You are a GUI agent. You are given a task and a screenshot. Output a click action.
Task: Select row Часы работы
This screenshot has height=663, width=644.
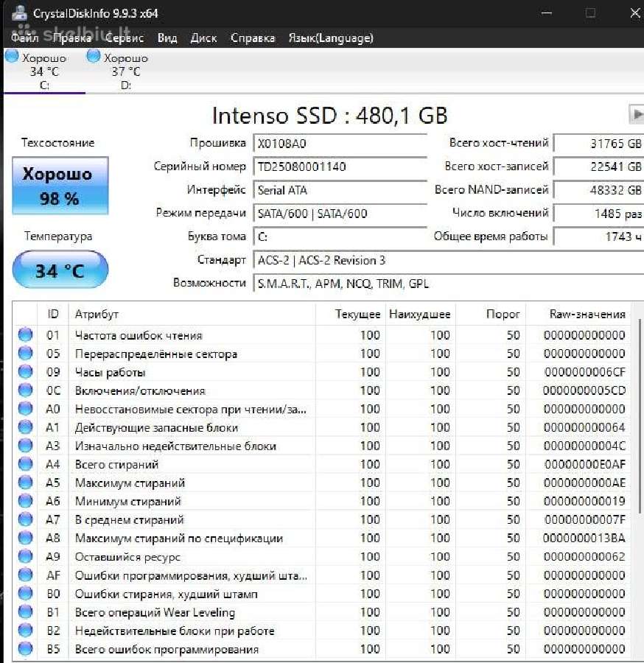(x=321, y=372)
